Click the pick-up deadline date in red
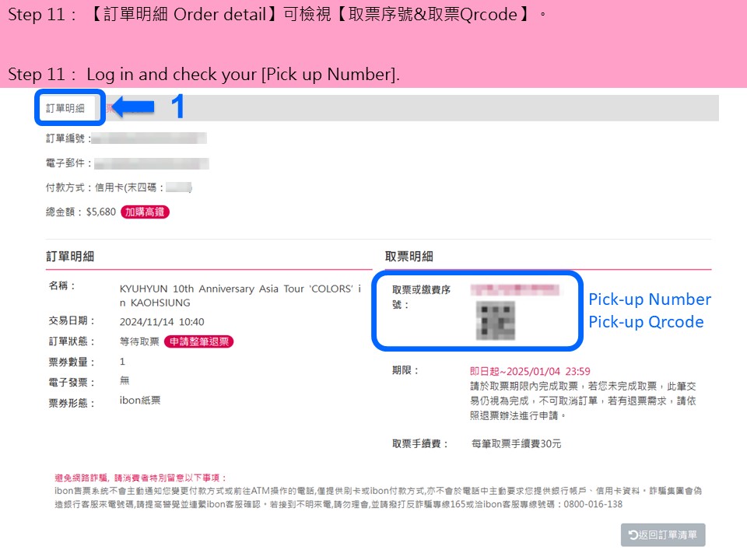Viewport: 747px width, 560px height. (530, 372)
